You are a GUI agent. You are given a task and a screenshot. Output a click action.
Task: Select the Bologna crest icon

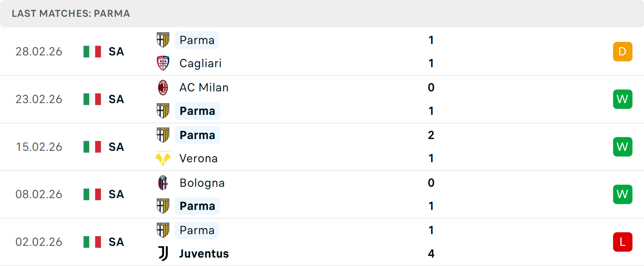pyautogui.click(x=163, y=183)
